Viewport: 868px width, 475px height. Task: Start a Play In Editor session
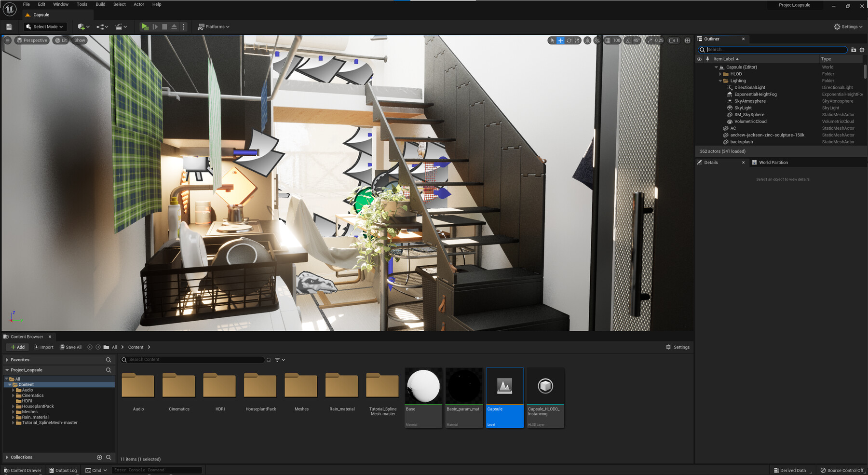[x=145, y=27]
